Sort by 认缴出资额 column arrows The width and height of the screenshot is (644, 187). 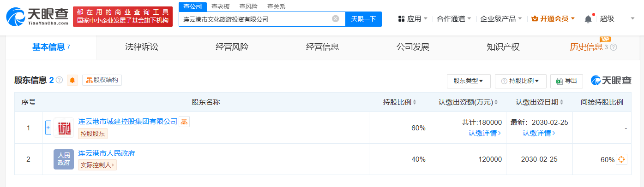point(496,102)
